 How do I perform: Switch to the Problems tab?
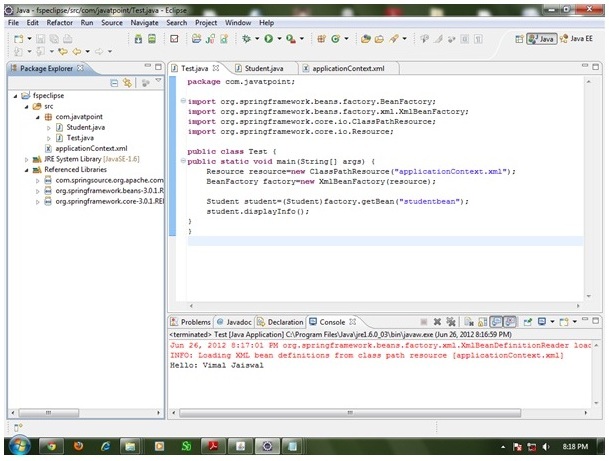coord(194,322)
